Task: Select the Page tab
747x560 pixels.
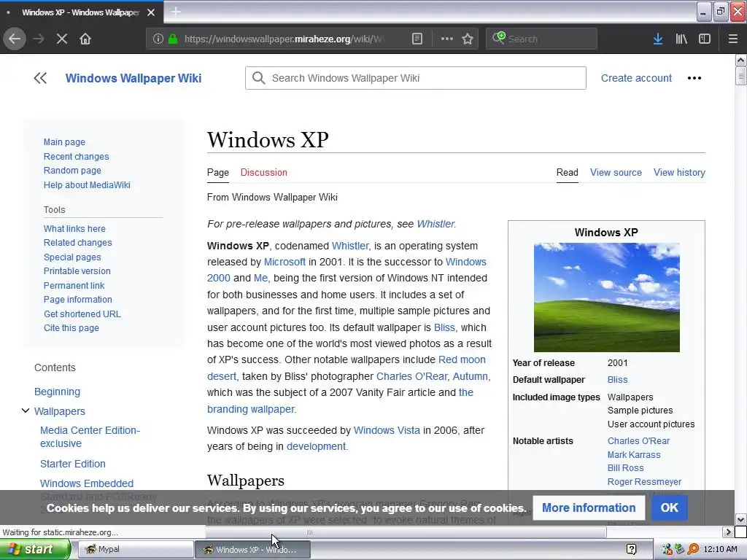Action: [x=217, y=172]
